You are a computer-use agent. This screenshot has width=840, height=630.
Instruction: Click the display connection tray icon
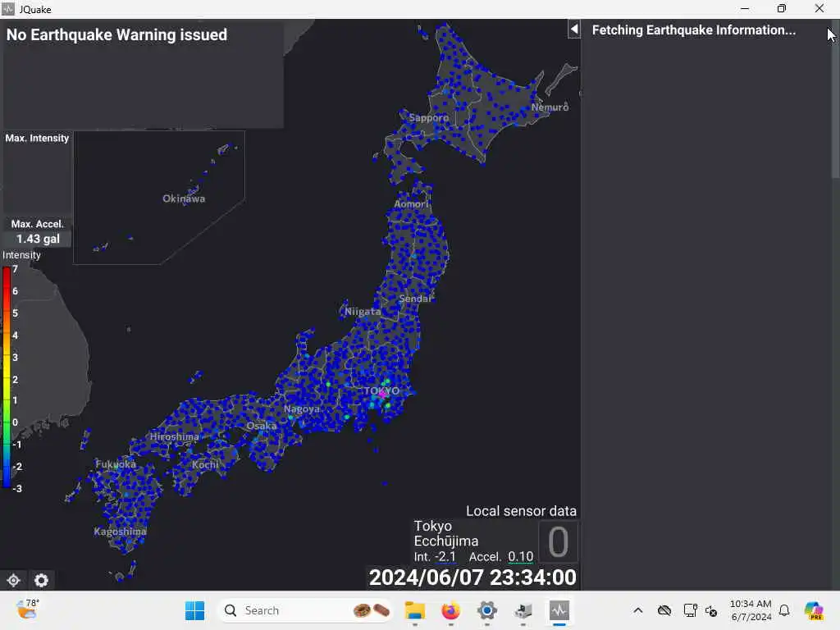(x=690, y=610)
